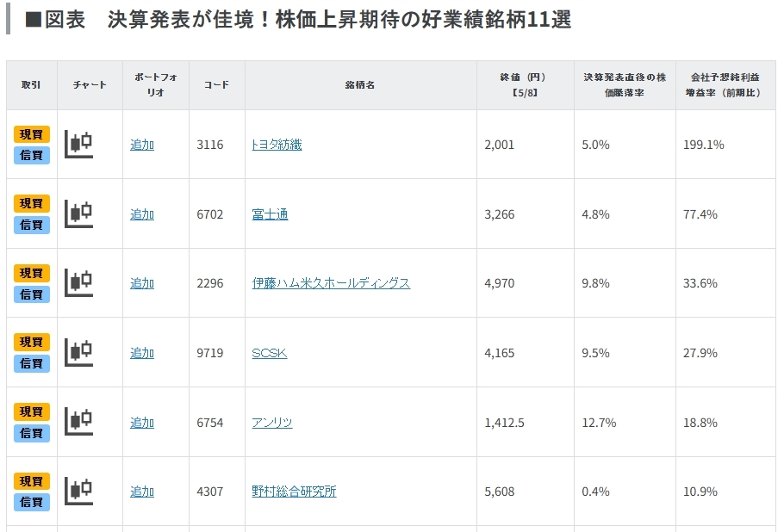Open chart icon for 野村総合研究所 row

(x=79, y=491)
